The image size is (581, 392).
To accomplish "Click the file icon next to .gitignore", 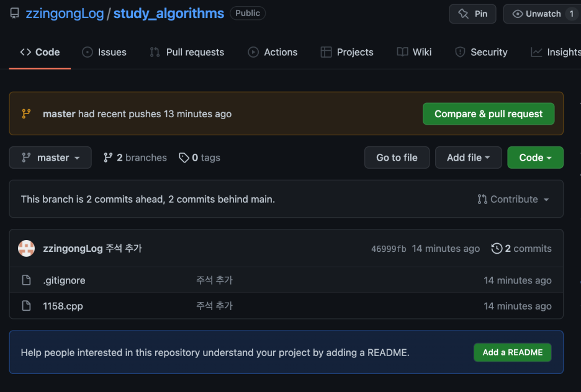I will (26, 280).
